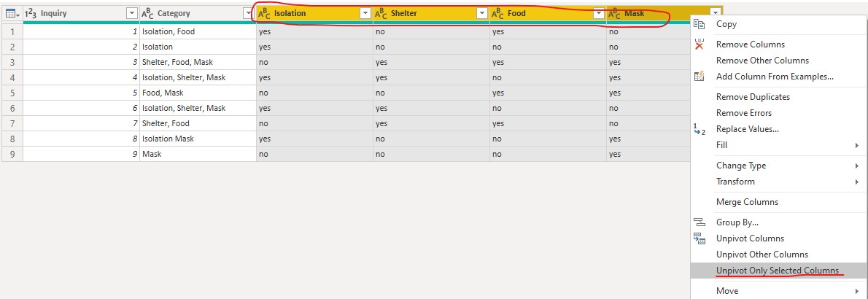
Task: Select row number 9 header
Action: tap(12, 154)
